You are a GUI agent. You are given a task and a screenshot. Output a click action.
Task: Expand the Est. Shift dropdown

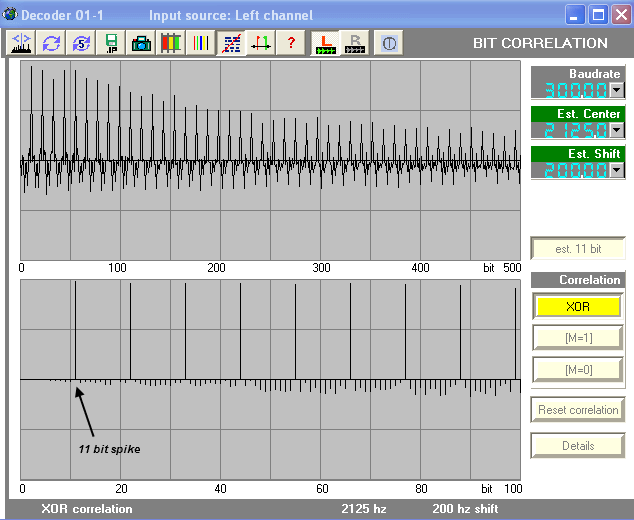point(616,170)
